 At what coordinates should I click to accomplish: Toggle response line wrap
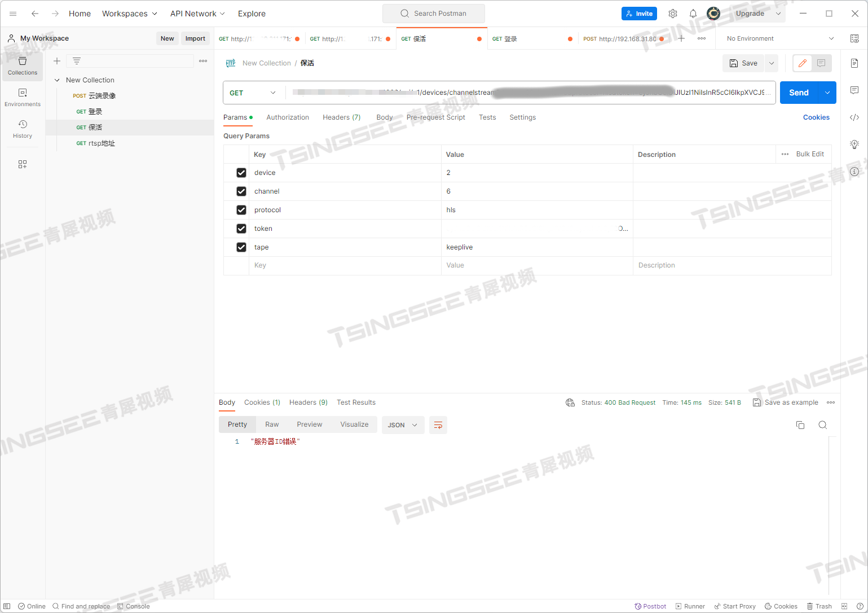[438, 425]
